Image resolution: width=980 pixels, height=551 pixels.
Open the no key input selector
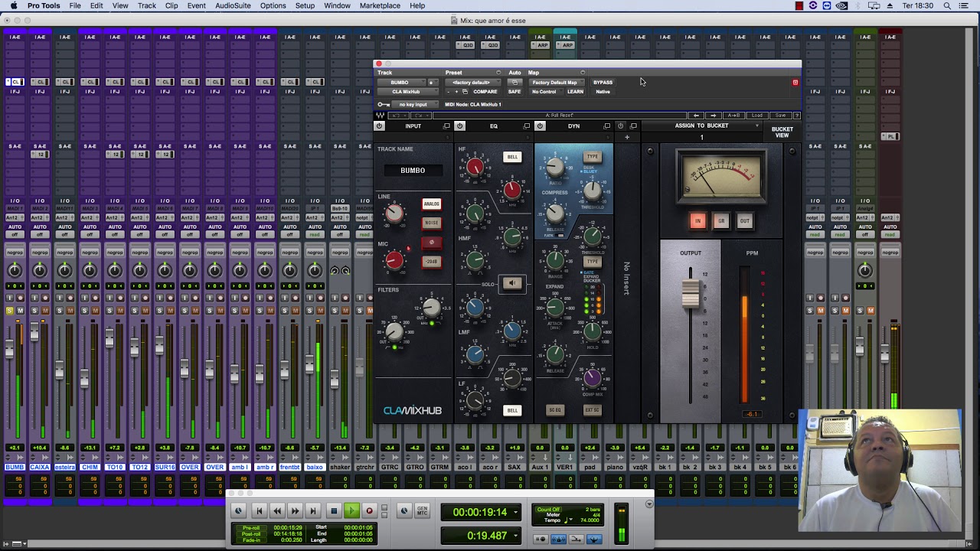click(x=413, y=105)
